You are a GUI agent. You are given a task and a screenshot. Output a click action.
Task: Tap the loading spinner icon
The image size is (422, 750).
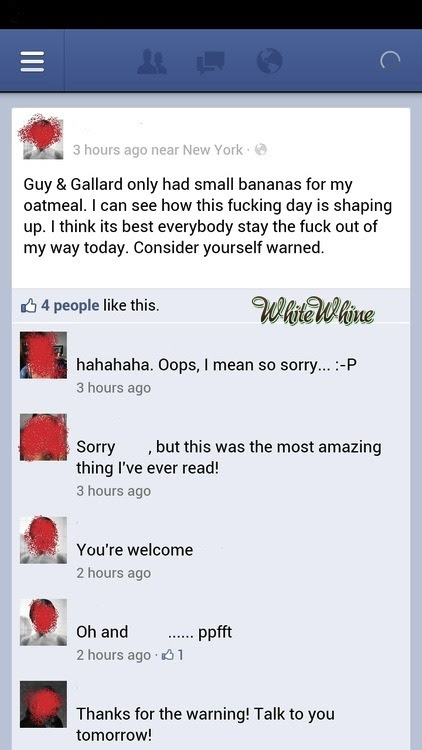click(x=390, y=62)
